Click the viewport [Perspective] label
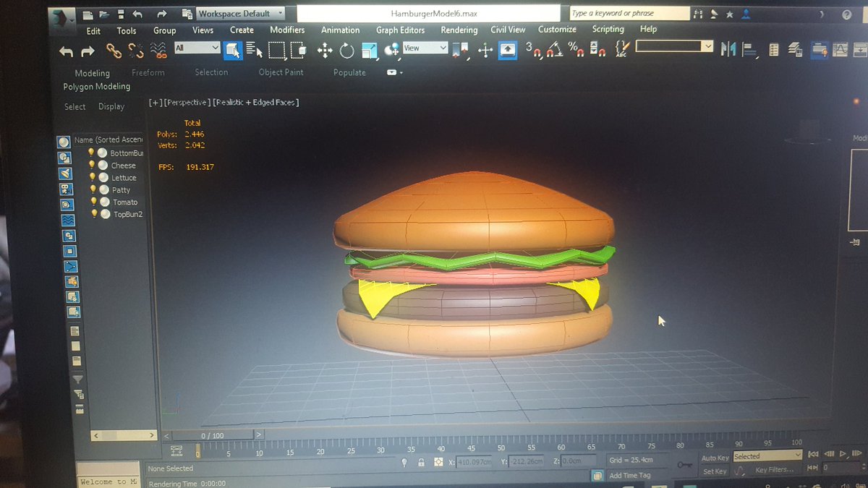 (187, 103)
